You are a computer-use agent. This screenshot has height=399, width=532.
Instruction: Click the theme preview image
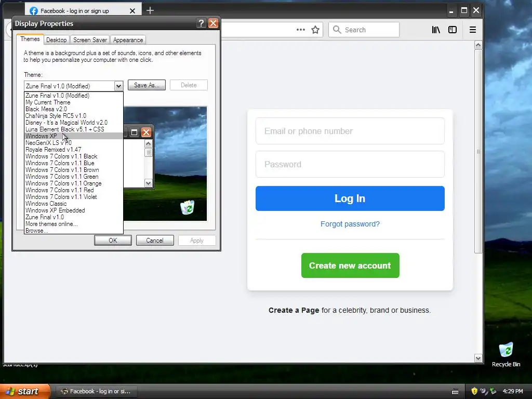pos(165,164)
